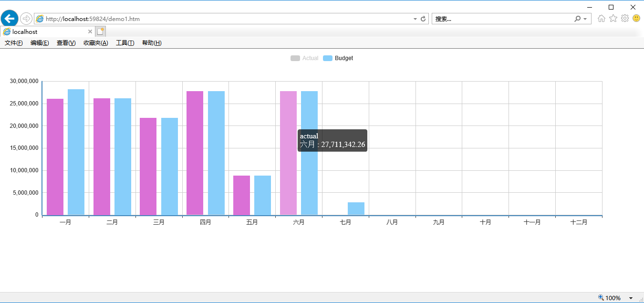This screenshot has height=303, width=644.
Task: Open Favorites with the star icon
Action: pos(613,19)
